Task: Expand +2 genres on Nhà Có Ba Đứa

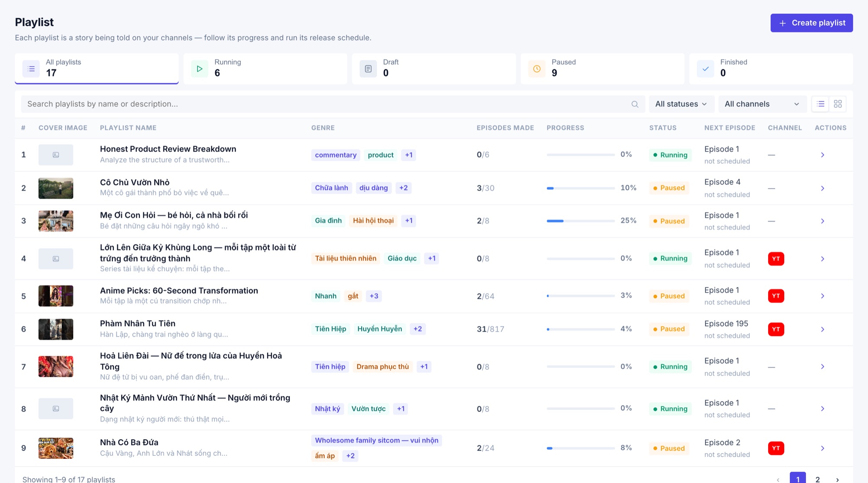Action: 350,456
